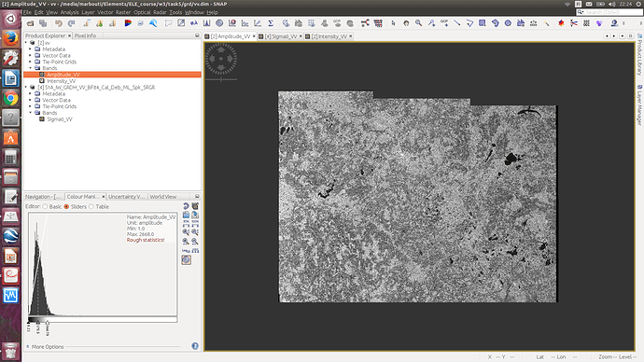The height and width of the screenshot is (362, 644).
Task: Select the Intensity_VV band
Action: [62, 81]
